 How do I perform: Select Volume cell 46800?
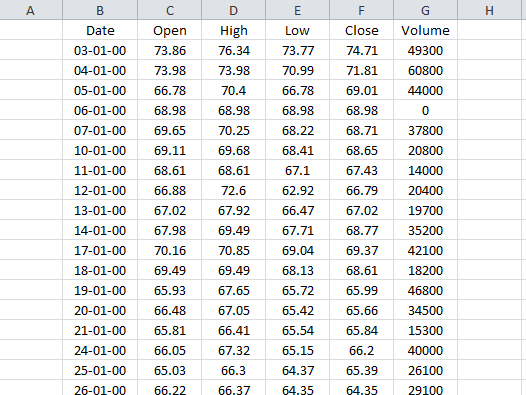pyautogui.click(x=425, y=290)
